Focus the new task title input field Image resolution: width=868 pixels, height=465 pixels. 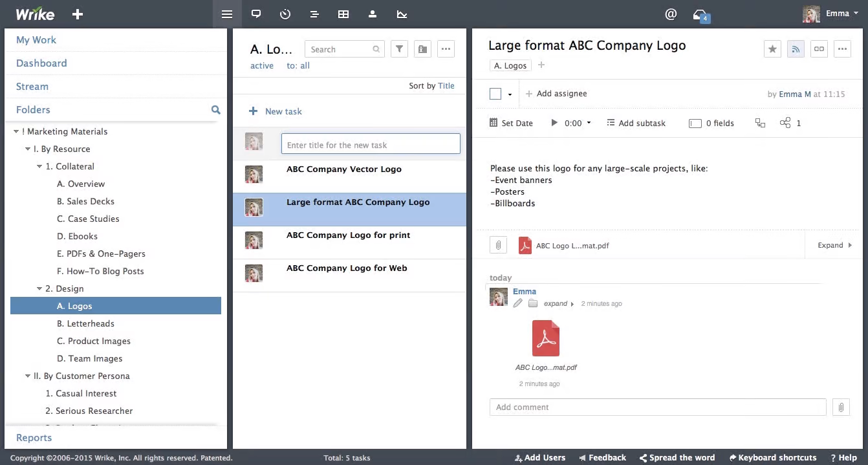(x=371, y=144)
